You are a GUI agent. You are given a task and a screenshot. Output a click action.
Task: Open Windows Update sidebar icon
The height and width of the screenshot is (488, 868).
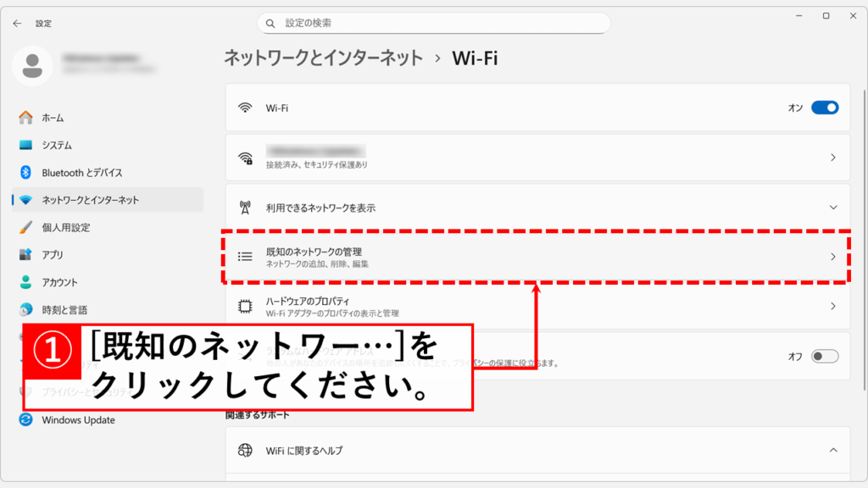(x=25, y=420)
